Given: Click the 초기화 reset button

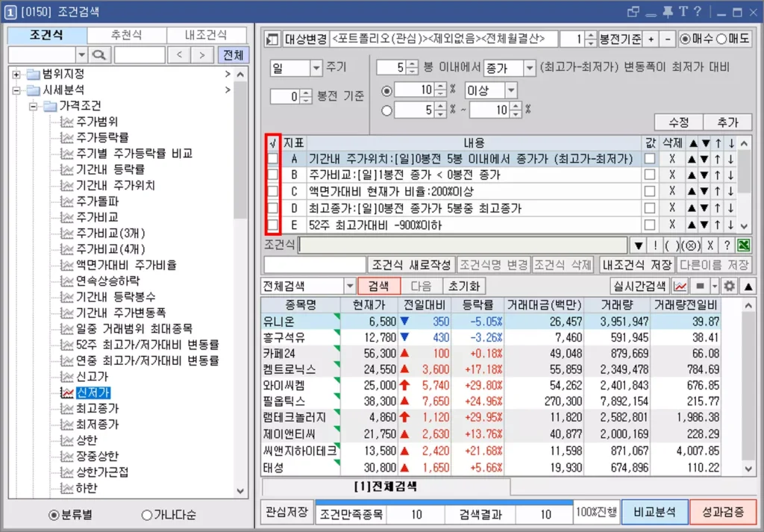Looking at the screenshot, I should tap(464, 287).
